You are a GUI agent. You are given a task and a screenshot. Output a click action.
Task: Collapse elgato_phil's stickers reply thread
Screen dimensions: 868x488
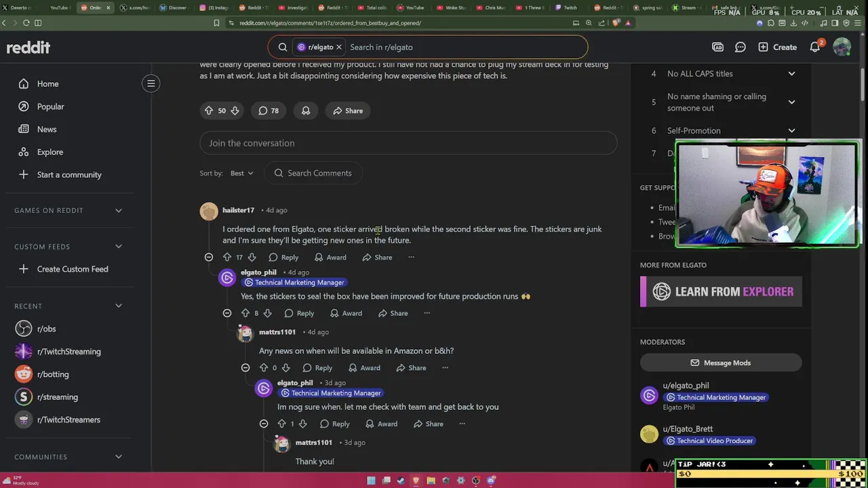227,313
